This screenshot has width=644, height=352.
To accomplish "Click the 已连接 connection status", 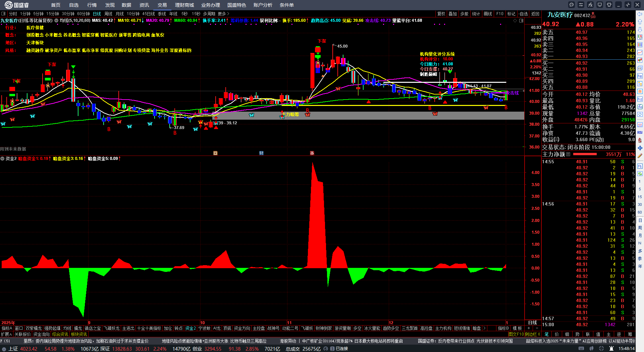I will tap(342, 349).
